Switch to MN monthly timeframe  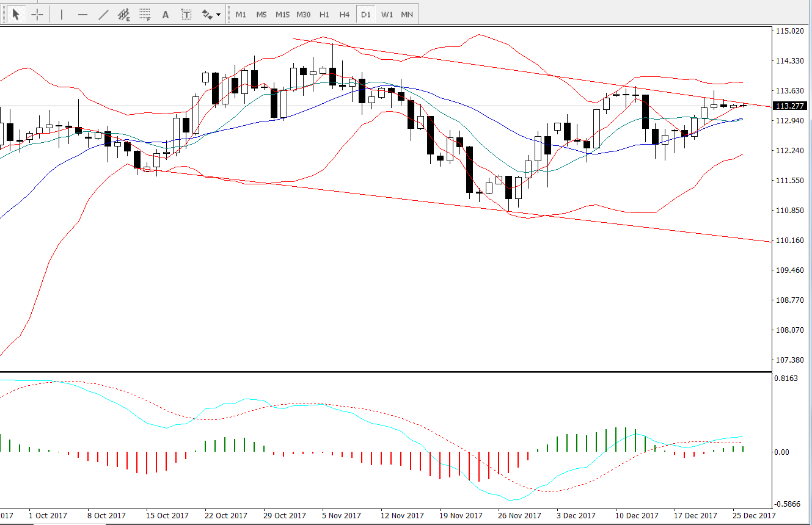[x=407, y=14]
